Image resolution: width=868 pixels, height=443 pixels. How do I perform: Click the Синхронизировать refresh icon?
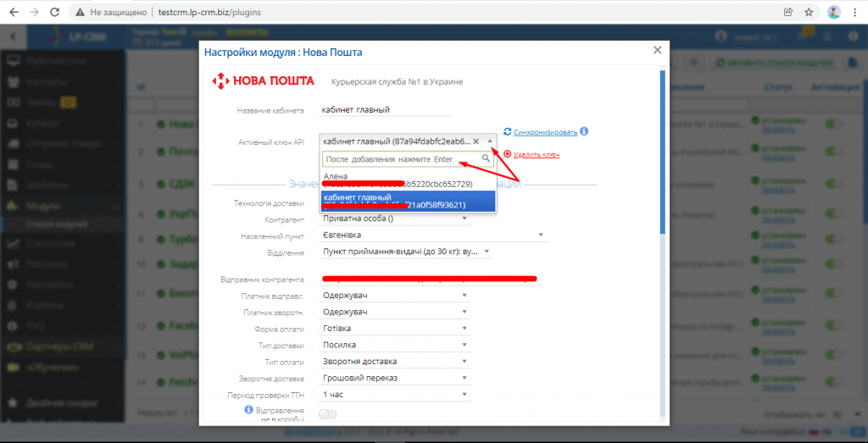click(507, 132)
